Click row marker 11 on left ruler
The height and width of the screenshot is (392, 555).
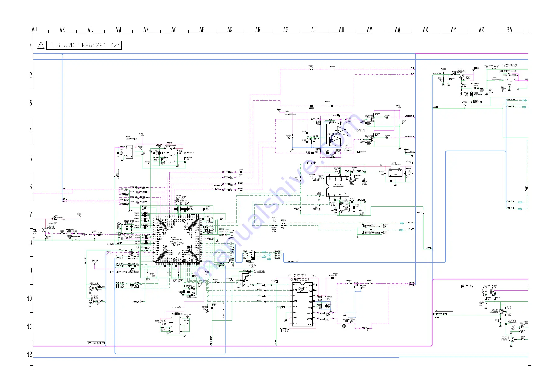click(x=30, y=327)
